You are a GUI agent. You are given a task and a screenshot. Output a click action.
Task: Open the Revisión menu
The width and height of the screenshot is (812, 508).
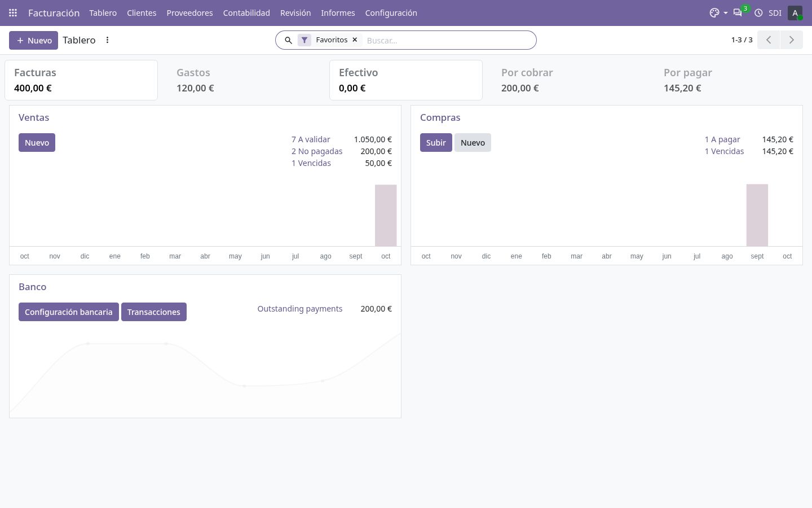point(295,12)
